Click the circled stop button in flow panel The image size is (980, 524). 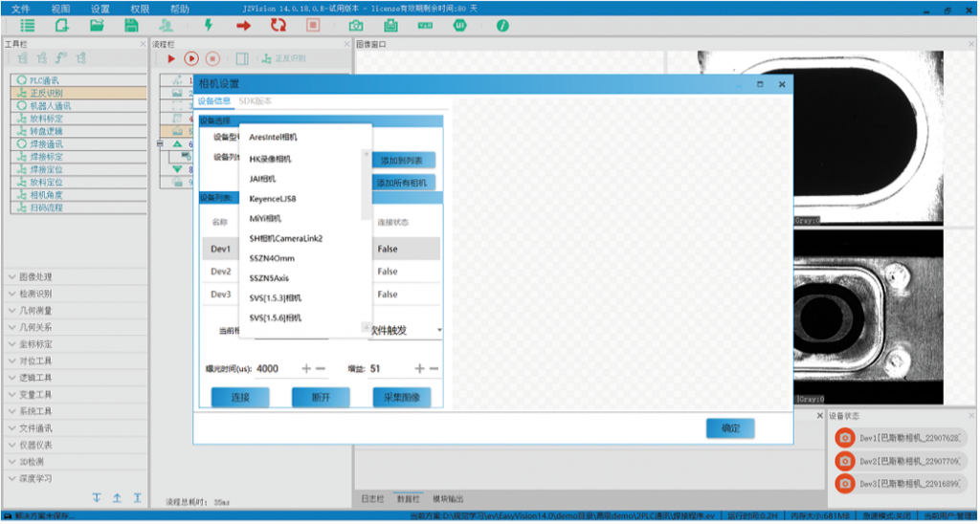tap(212, 58)
